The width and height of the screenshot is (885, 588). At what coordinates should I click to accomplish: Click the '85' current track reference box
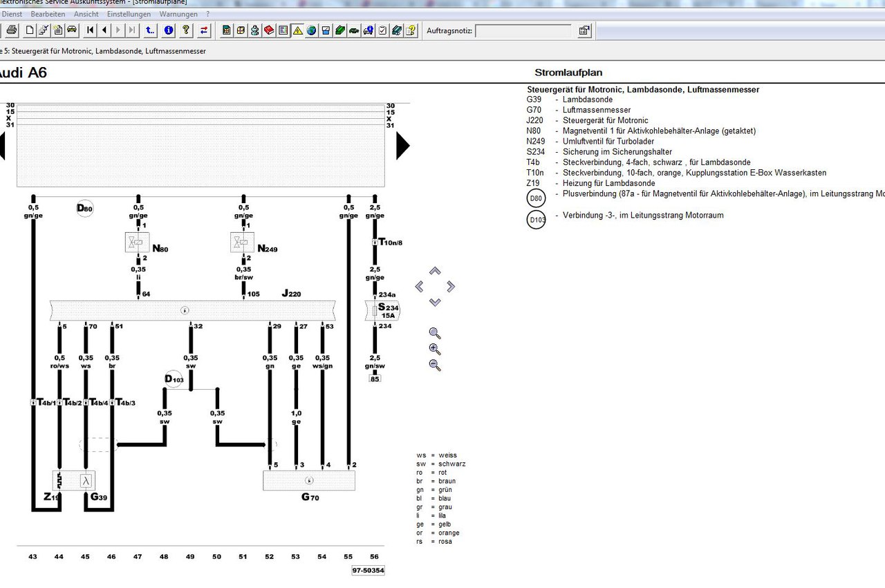(x=375, y=379)
